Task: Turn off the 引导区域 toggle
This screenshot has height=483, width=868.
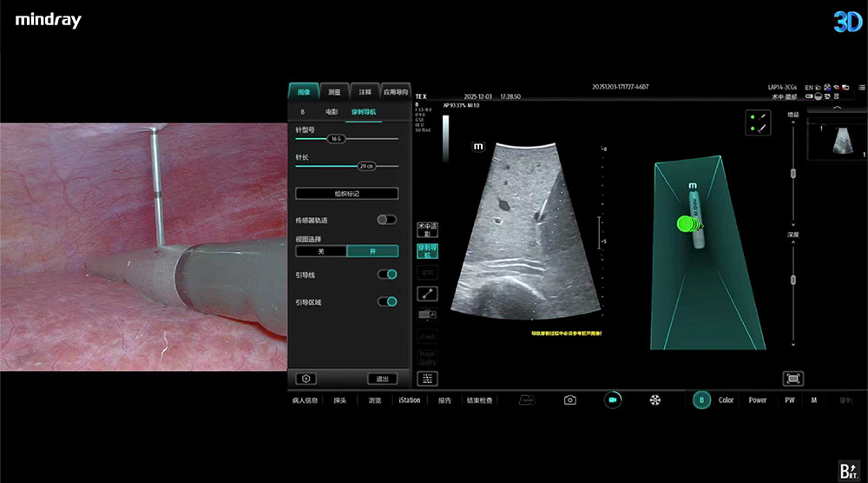Action: pos(387,301)
